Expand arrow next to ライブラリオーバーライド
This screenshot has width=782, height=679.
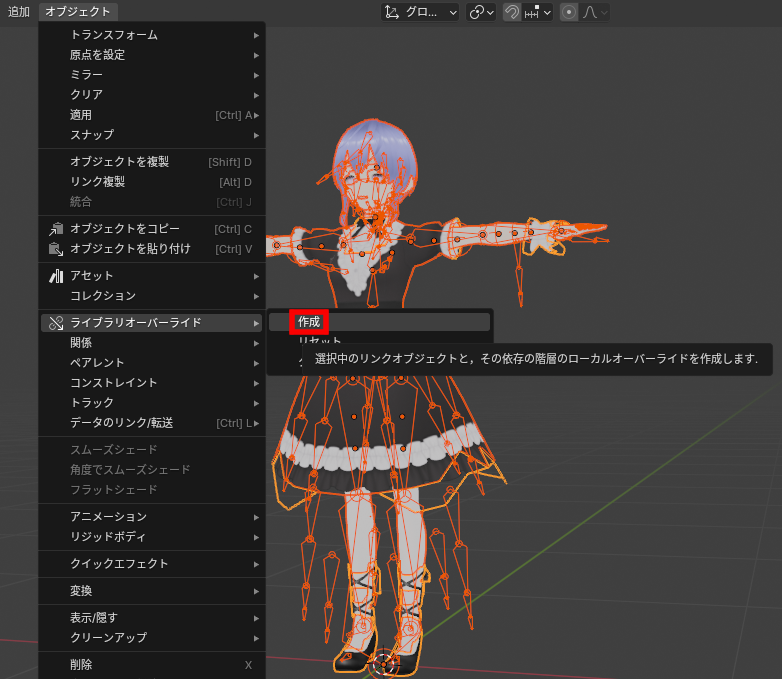coord(256,323)
